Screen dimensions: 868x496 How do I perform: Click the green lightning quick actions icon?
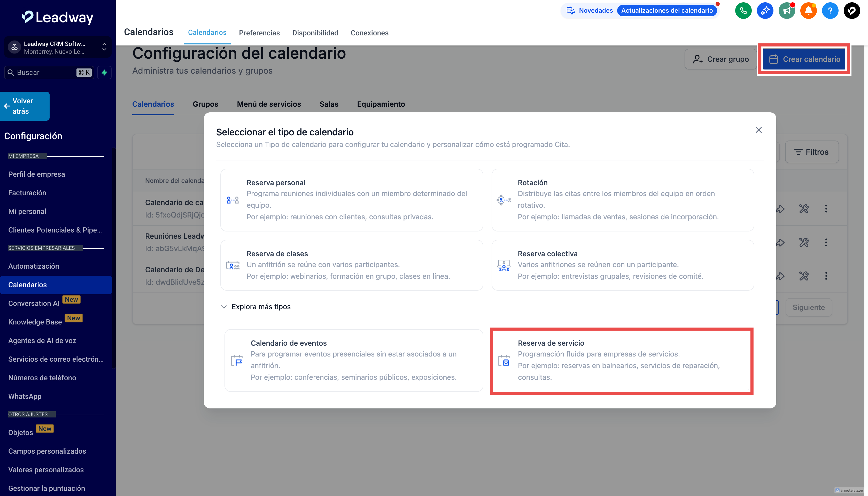(x=104, y=73)
